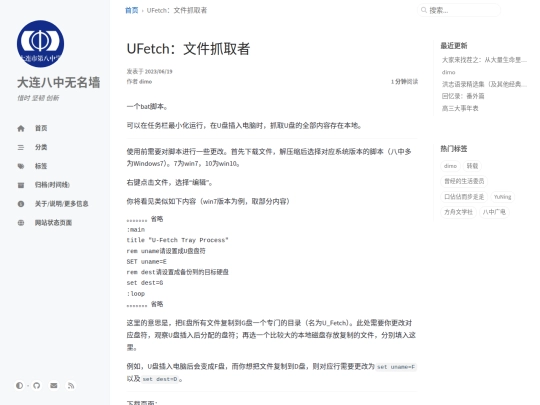Image resolution: width=540 pixels, height=405 pixels.
Task: Click the UFetch:文件抓取者 breadcrumb
Action: pos(177,10)
